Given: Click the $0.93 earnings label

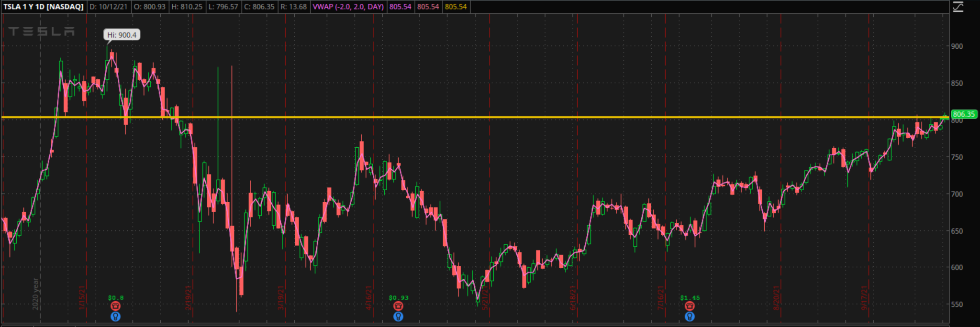Looking at the screenshot, I should (x=399, y=298).
